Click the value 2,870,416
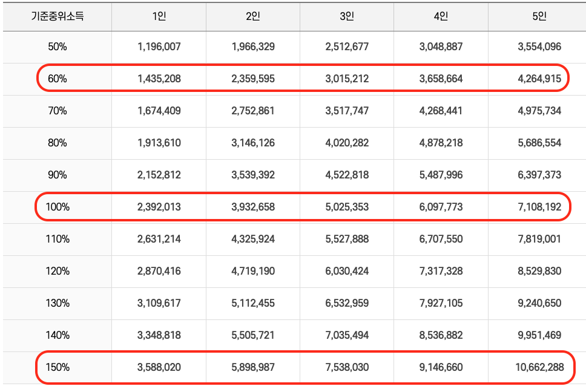The width and height of the screenshot is (586, 392). pyautogui.click(x=159, y=271)
